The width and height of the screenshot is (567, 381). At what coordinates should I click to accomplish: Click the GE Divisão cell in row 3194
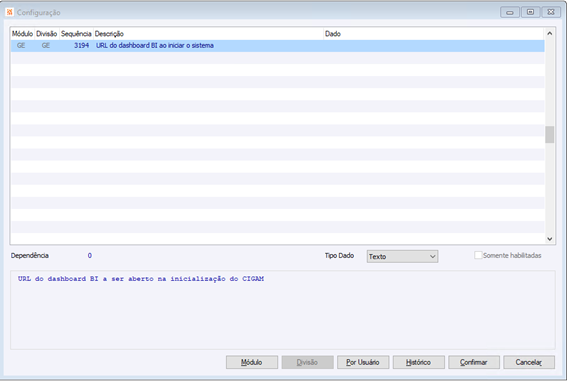(x=46, y=46)
